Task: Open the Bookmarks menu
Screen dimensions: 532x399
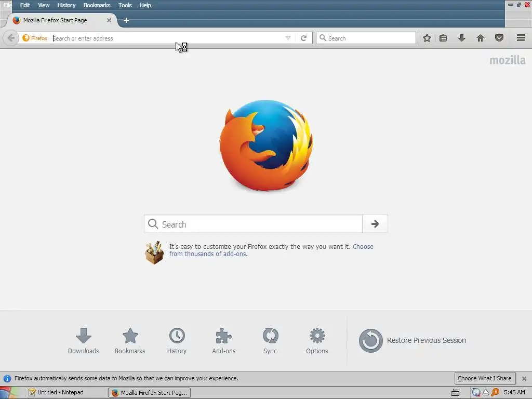Action: tap(97, 5)
